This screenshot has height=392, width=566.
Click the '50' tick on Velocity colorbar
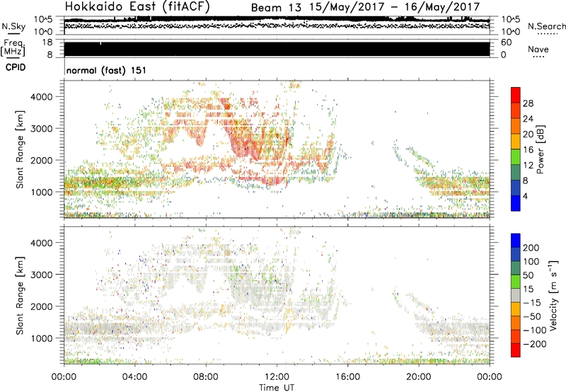pos(528,275)
